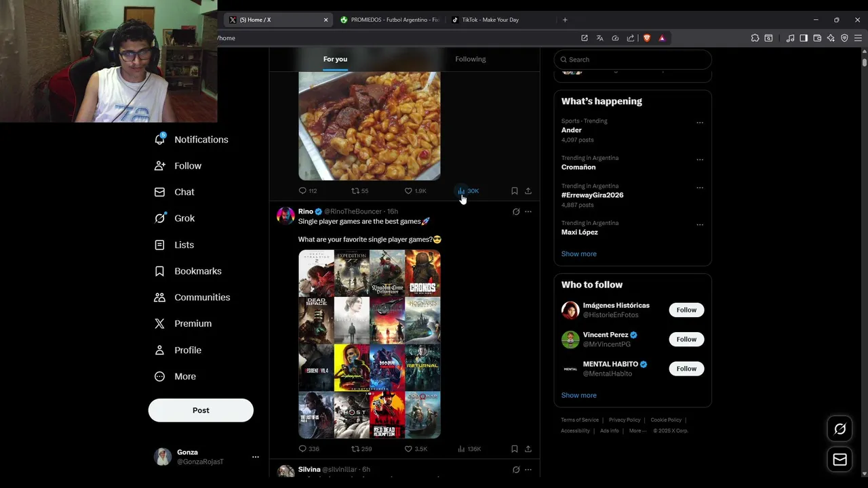Show more in Who to follow
868x488 pixels.
pyautogui.click(x=579, y=395)
